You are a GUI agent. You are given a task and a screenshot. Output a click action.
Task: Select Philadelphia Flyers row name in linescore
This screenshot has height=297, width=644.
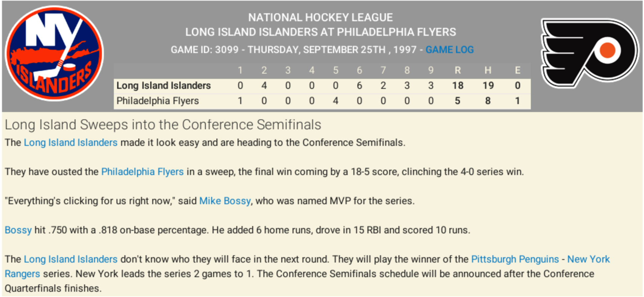pyautogui.click(x=158, y=101)
